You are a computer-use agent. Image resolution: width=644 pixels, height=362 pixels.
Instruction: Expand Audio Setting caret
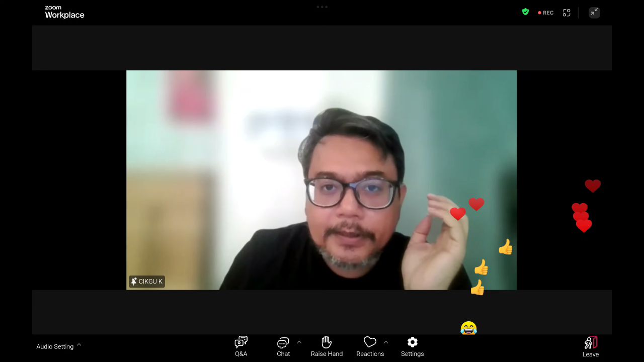point(79,345)
